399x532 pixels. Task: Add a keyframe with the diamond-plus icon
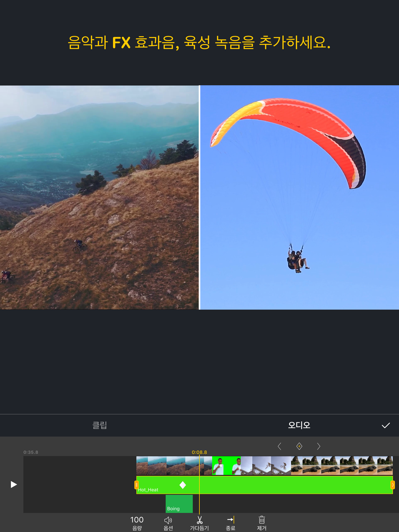coord(299,446)
